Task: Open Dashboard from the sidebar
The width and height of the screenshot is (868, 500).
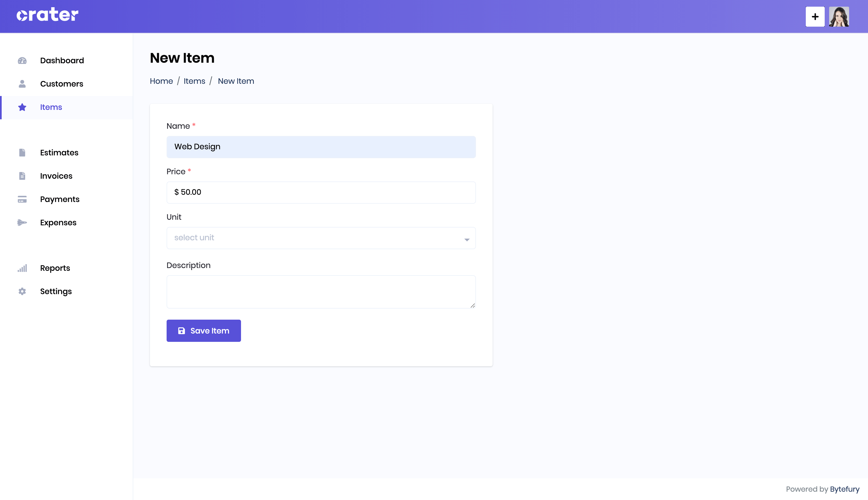Action: (67, 60)
